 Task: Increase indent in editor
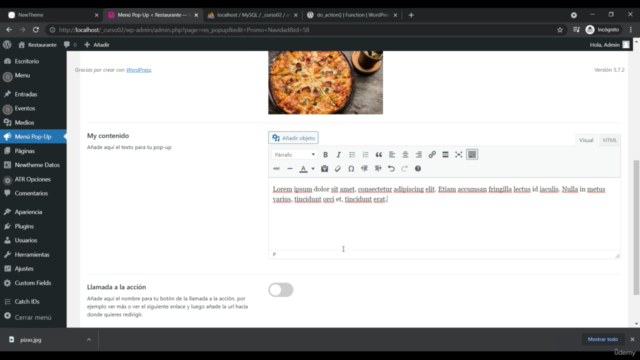tap(378, 169)
